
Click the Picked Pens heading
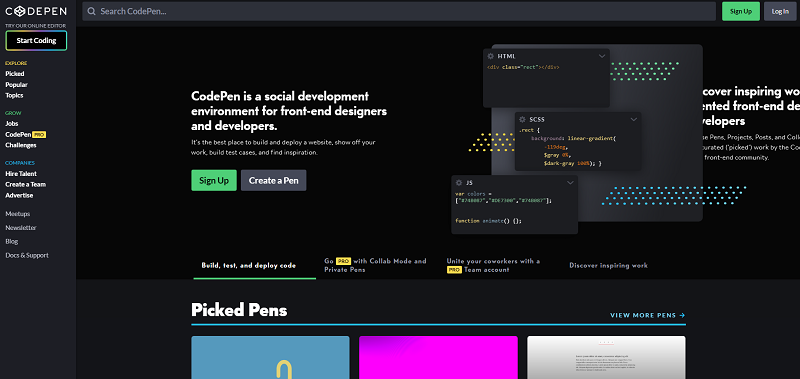pos(239,310)
